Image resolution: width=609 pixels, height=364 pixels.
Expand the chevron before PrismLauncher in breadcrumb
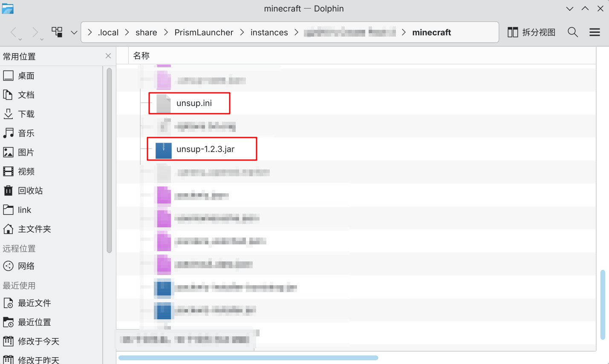[166, 32]
